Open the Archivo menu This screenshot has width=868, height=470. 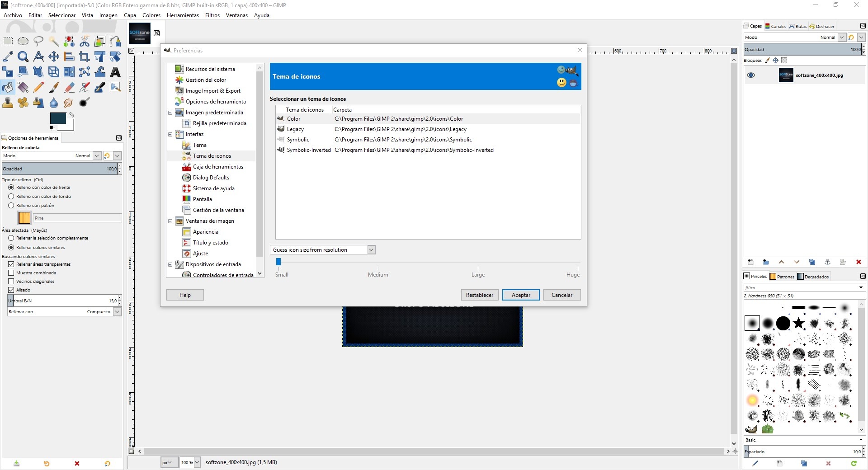click(x=13, y=15)
